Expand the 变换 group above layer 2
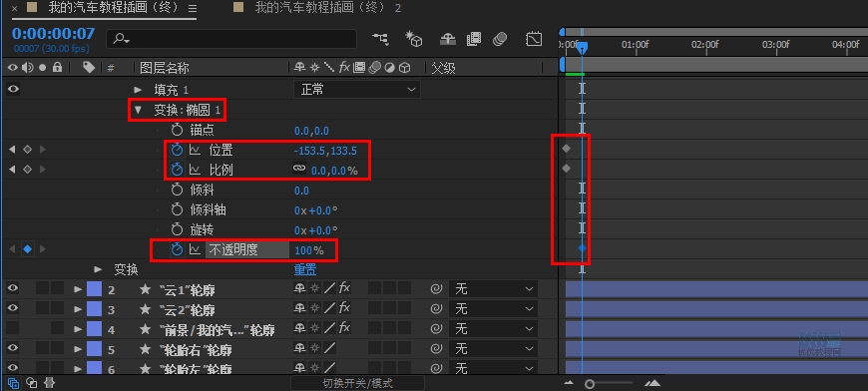The height and width of the screenshot is (391, 868). (x=98, y=270)
